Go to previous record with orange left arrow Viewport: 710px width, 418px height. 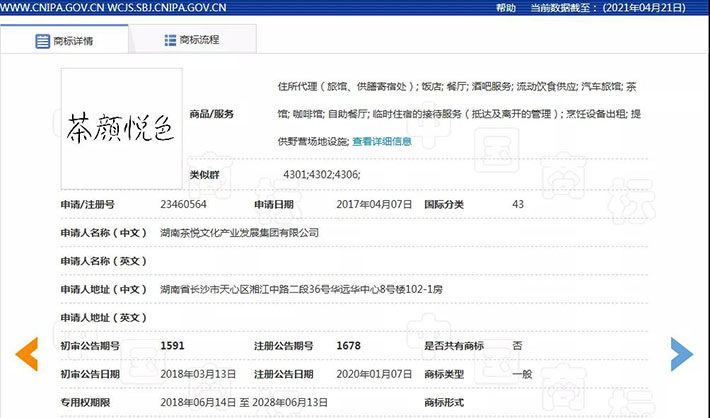click(27, 354)
